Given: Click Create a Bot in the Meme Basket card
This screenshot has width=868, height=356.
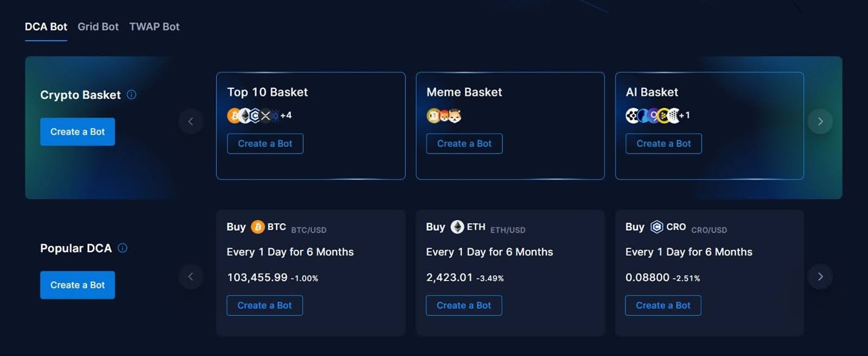Looking at the screenshot, I should (464, 143).
